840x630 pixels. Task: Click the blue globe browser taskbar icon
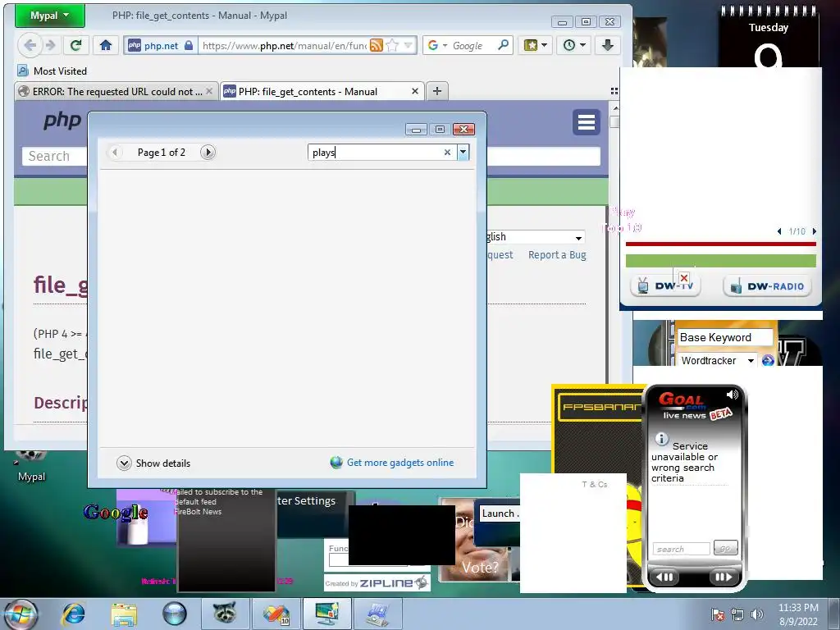(175, 614)
